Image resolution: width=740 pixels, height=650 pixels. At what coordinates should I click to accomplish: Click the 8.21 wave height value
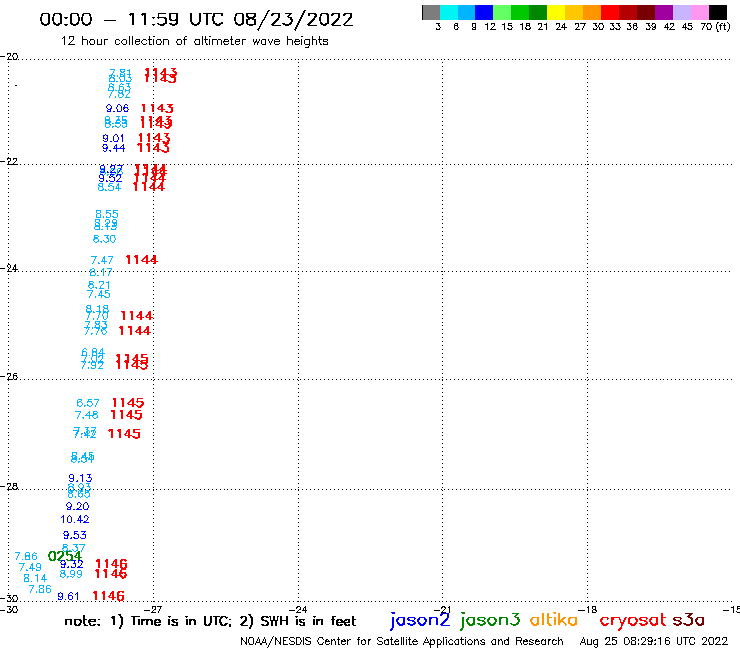[x=99, y=285]
